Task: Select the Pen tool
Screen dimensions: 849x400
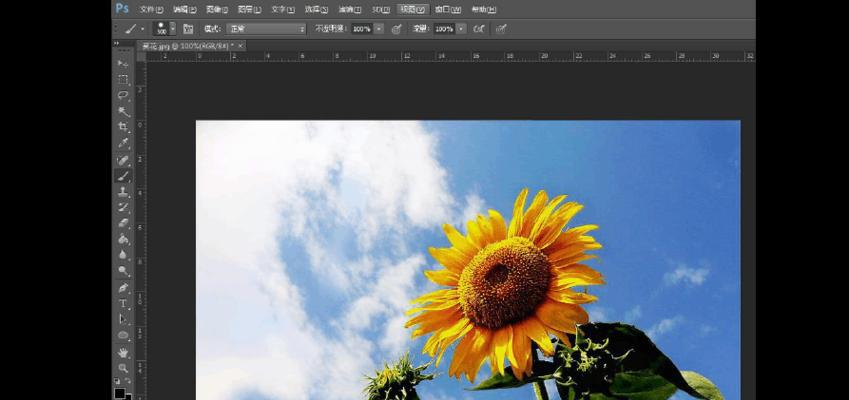Action: (x=123, y=288)
